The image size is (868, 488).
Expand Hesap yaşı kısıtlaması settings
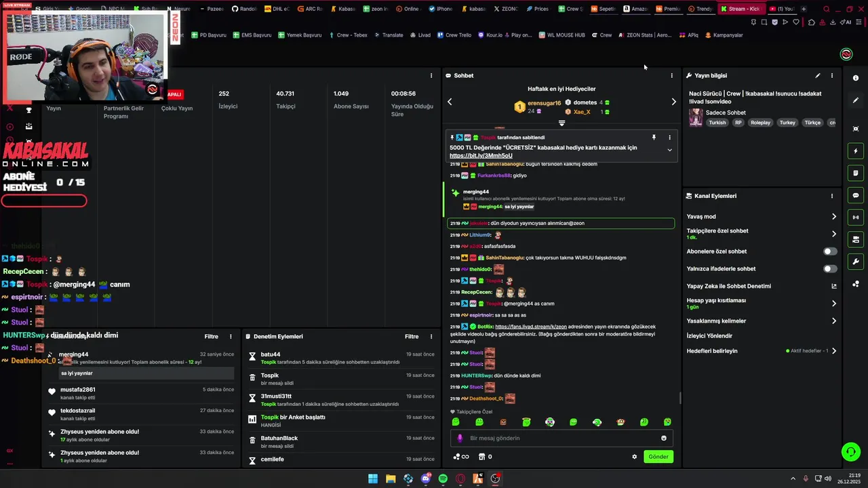[x=833, y=304]
